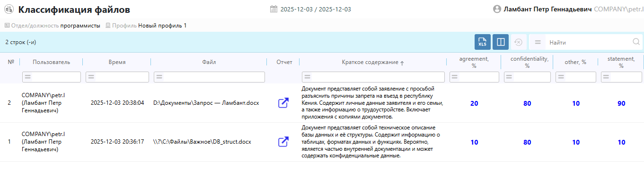Image resolution: width=644 pixels, height=192 pixels.
Task: Click the user avatar icon
Action: [x=497, y=9]
